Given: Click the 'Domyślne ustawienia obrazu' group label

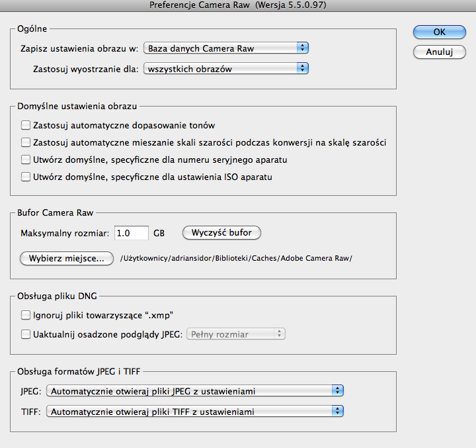Looking at the screenshot, I should [x=77, y=106].
